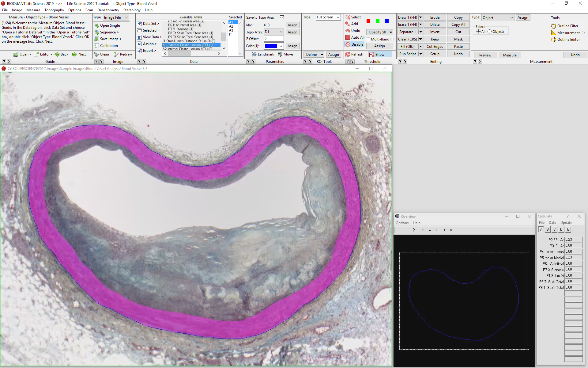Open the Full Screen ROI type dropdown
The image size is (588, 368).
click(328, 17)
